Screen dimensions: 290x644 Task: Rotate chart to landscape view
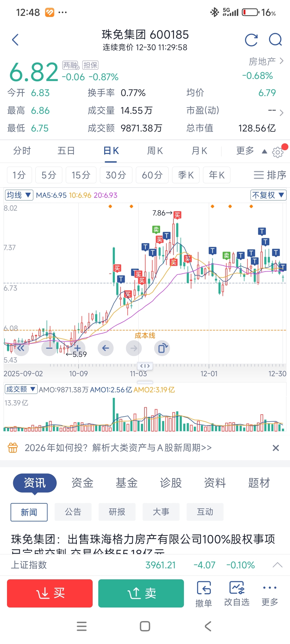click(x=162, y=348)
